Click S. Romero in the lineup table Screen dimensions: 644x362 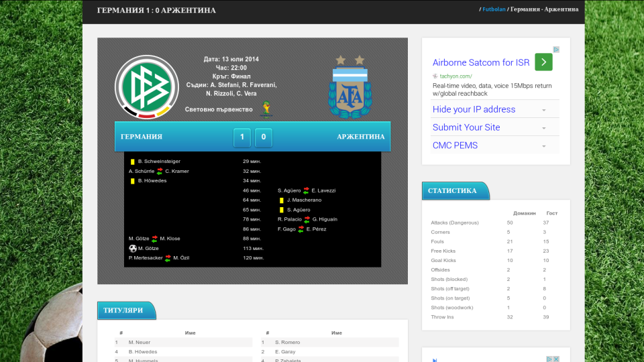coord(288,343)
